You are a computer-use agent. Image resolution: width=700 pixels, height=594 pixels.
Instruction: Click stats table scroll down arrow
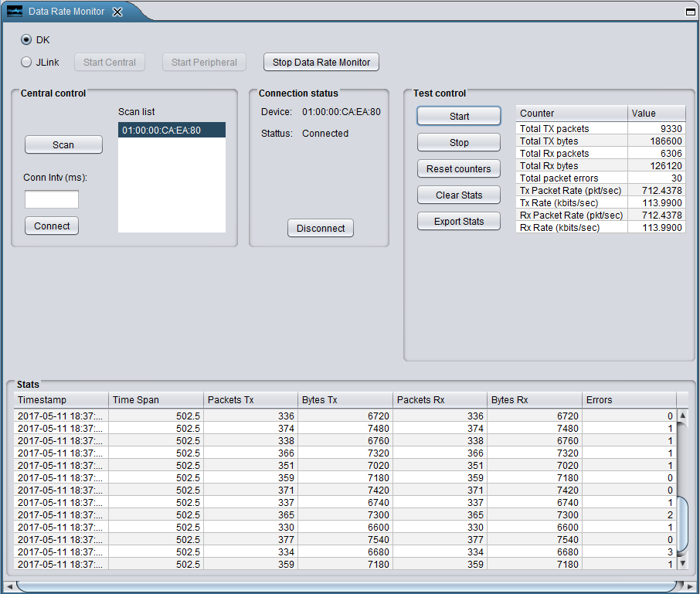(x=682, y=564)
